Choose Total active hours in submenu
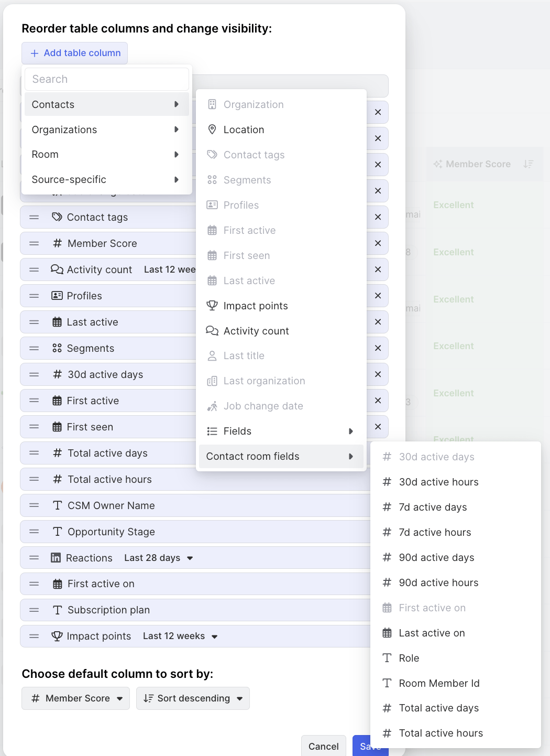550x756 pixels. click(x=456, y=733)
